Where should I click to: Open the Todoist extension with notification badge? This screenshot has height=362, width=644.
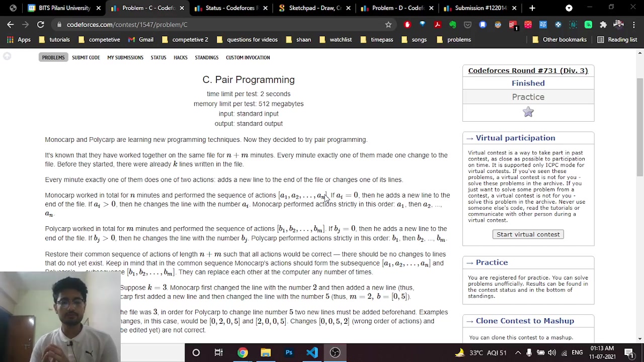tap(512, 25)
